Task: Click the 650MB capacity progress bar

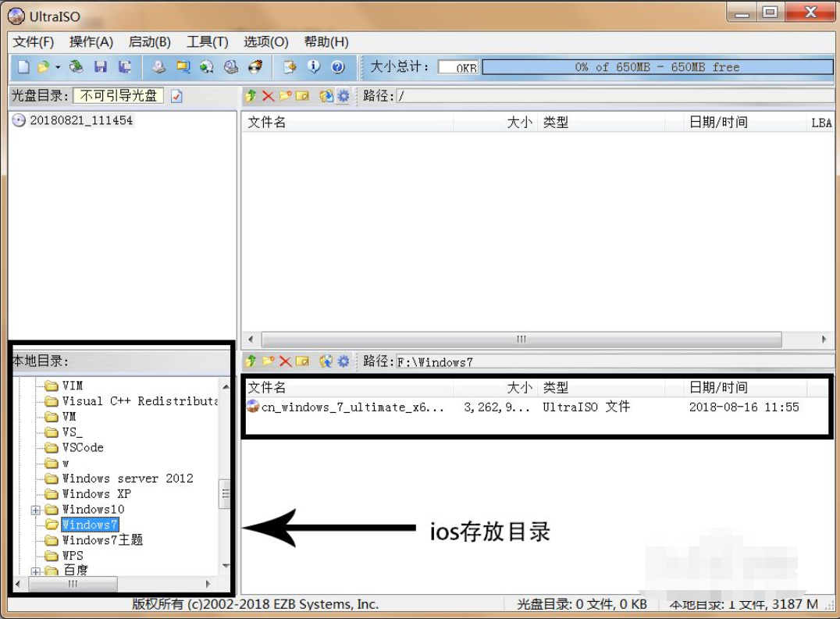Action: 657,67
